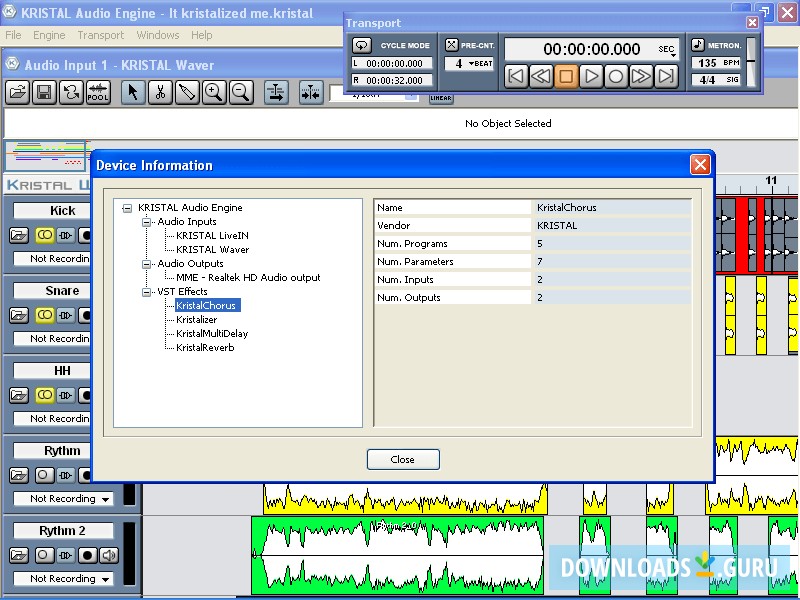The width and height of the screenshot is (800, 600).
Task: Collapse the VST Effects tree node
Action: [x=147, y=292]
